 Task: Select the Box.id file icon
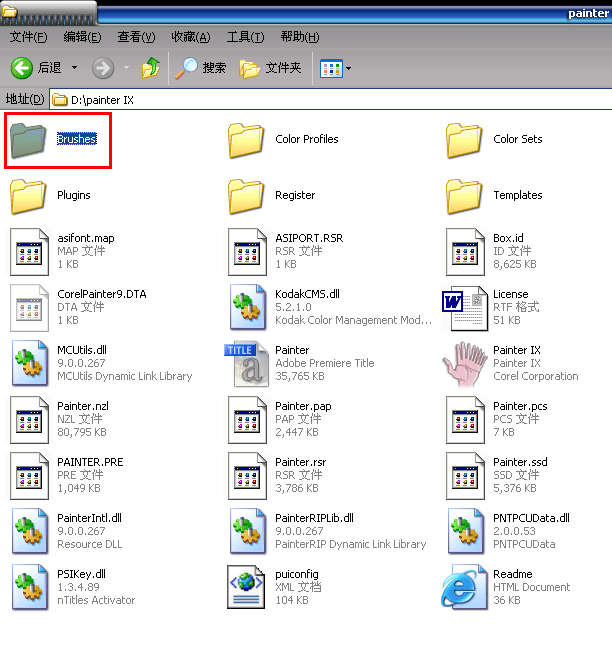465,252
